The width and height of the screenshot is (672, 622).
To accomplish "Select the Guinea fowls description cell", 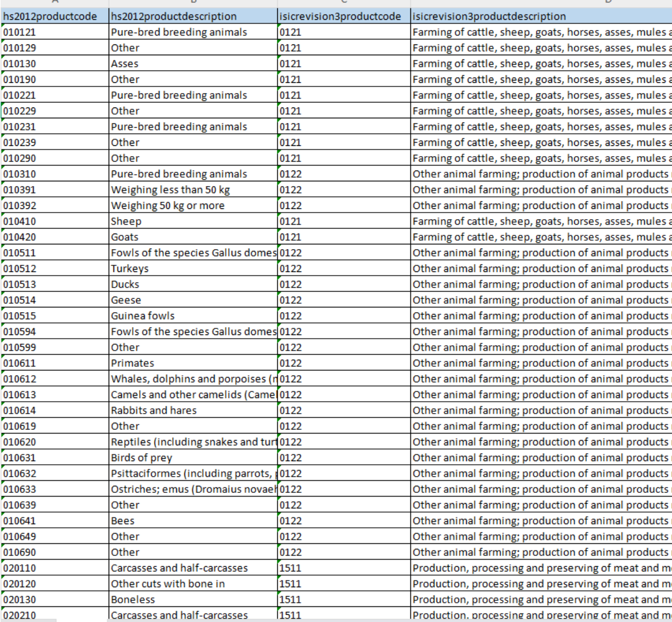I will tap(193, 316).
